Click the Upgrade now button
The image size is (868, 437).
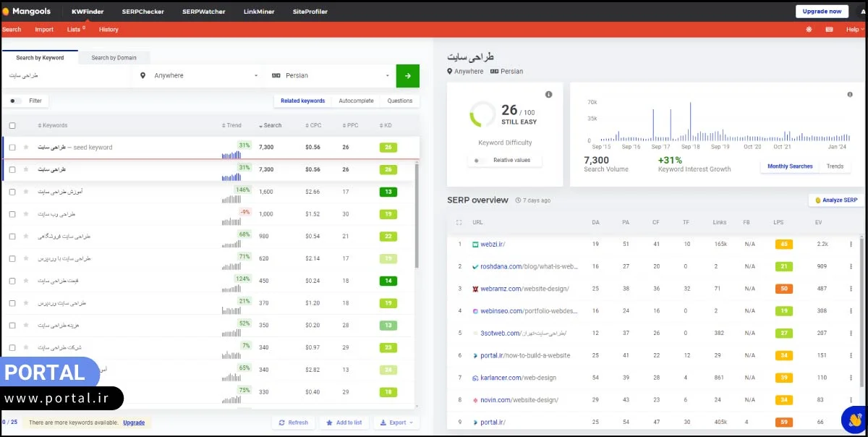pos(822,11)
